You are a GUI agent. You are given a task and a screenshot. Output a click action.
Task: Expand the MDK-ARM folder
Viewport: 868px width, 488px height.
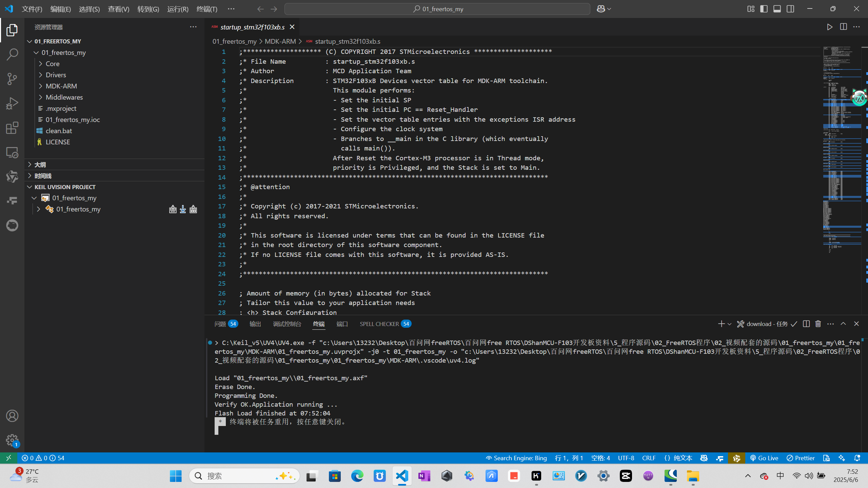61,86
